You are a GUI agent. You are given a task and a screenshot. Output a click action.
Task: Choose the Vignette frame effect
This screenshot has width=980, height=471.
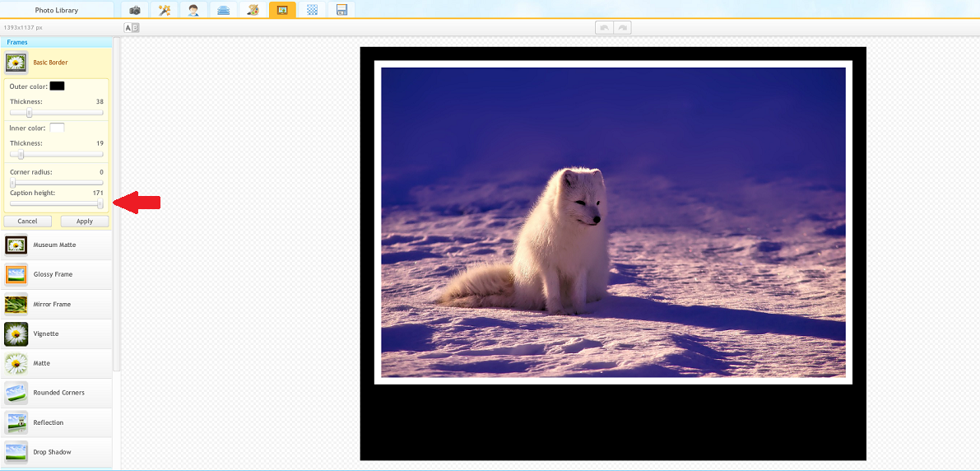(46, 334)
